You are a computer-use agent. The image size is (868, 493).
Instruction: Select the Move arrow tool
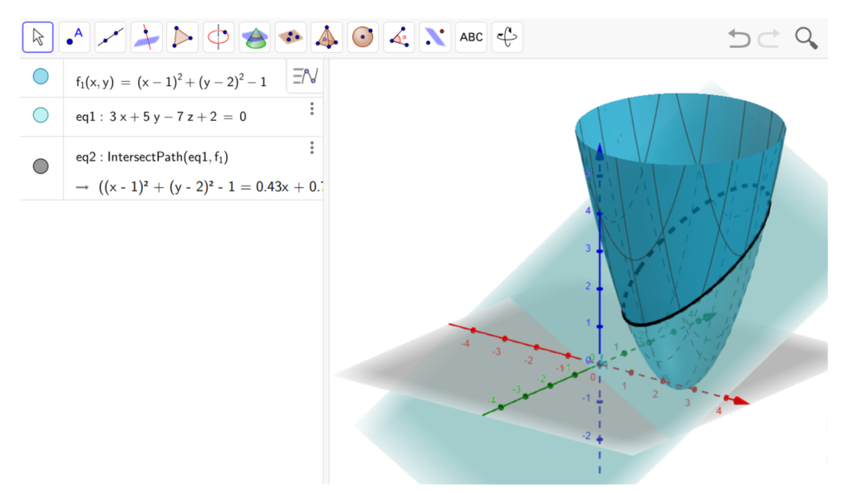click(38, 37)
